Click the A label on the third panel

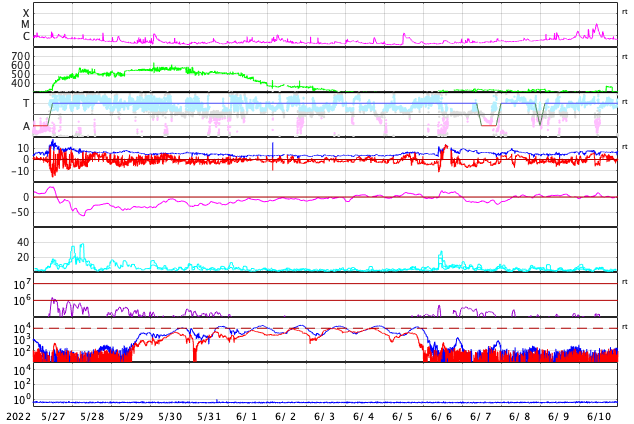(x=26, y=127)
